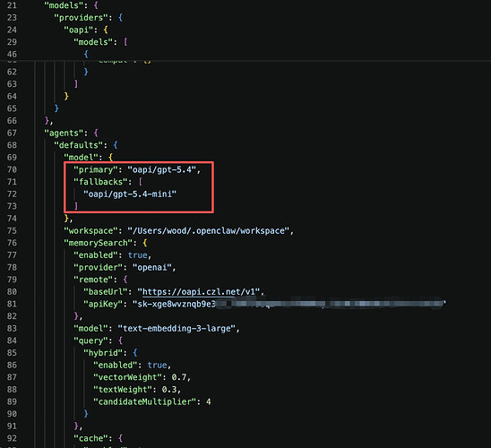Click the vectorWeight value 0.7

[179, 377]
